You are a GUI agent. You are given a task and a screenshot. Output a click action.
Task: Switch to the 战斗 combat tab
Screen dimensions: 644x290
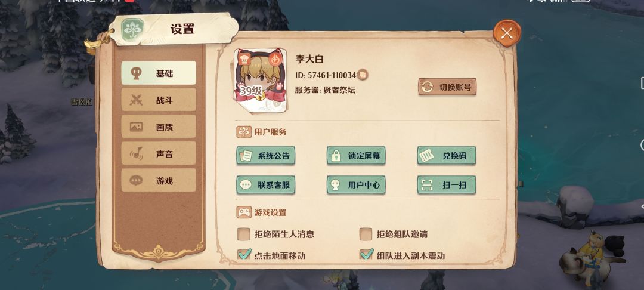pyautogui.click(x=159, y=100)
